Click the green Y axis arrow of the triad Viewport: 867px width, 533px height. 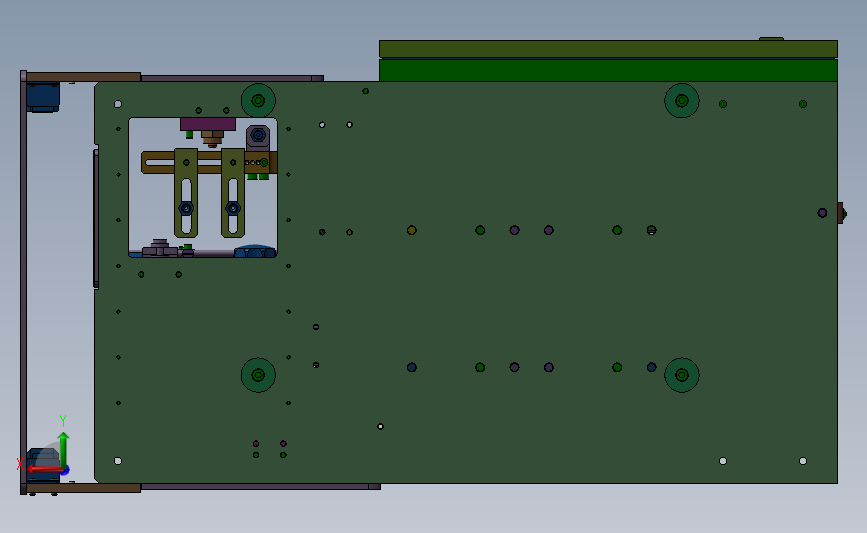[x=64, y=451]
